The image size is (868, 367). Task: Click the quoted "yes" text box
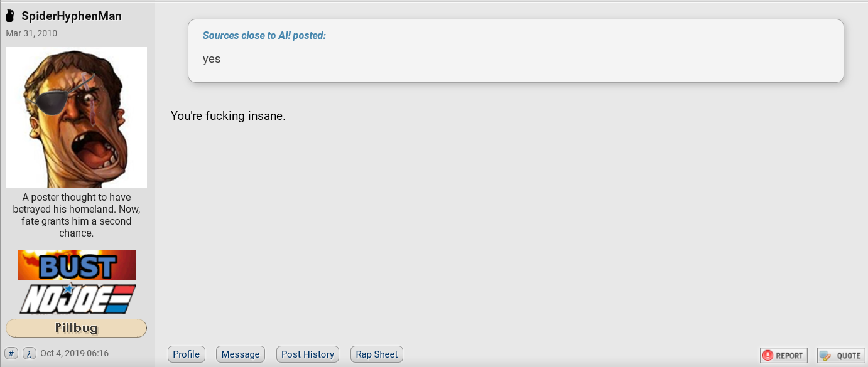pos(516,51)
